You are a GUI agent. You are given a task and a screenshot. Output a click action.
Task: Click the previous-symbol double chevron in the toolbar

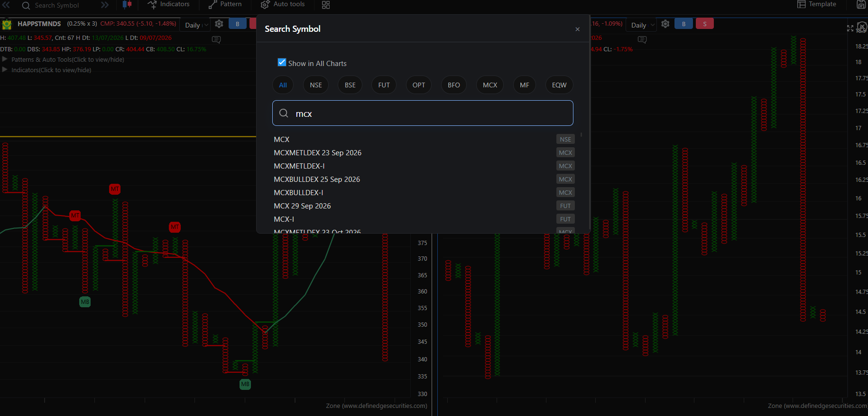7,5
